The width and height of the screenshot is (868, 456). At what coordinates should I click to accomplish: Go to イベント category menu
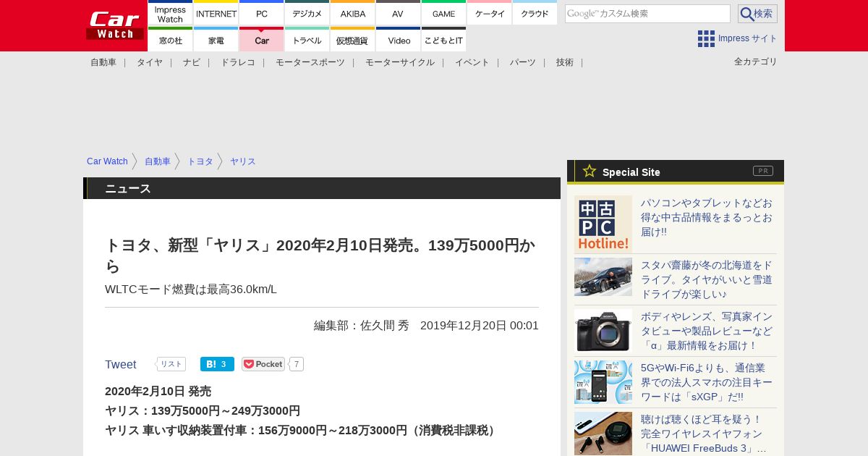point(472,62)
